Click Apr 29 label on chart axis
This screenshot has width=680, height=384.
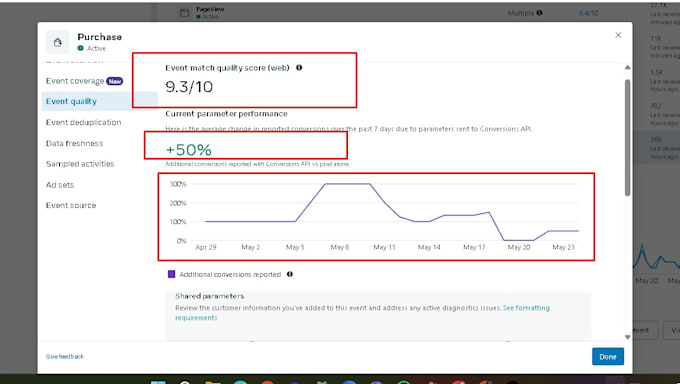coord(206,247)
